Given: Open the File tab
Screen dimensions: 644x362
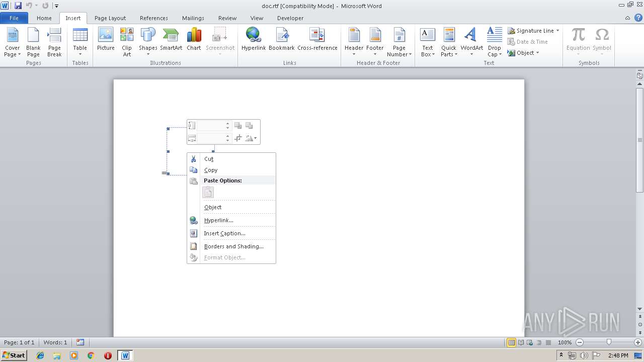Looking at the screenshot, I should tap(14, 18).
